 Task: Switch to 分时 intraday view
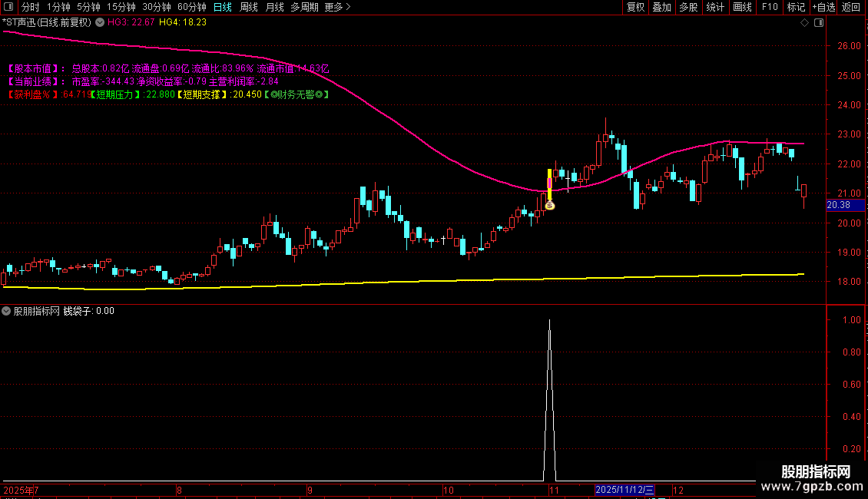pyautogui.click(x=31, y=7)
